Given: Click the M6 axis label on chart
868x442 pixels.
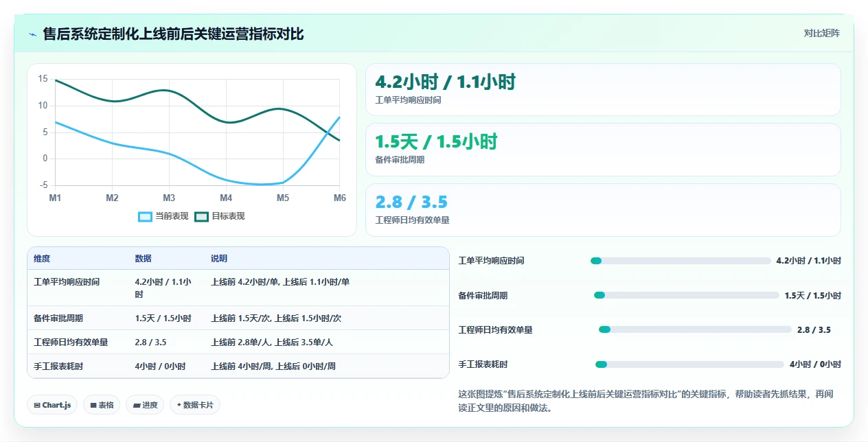Looking at the screenshot, I should pyautogui.click(x=340, y=198).
